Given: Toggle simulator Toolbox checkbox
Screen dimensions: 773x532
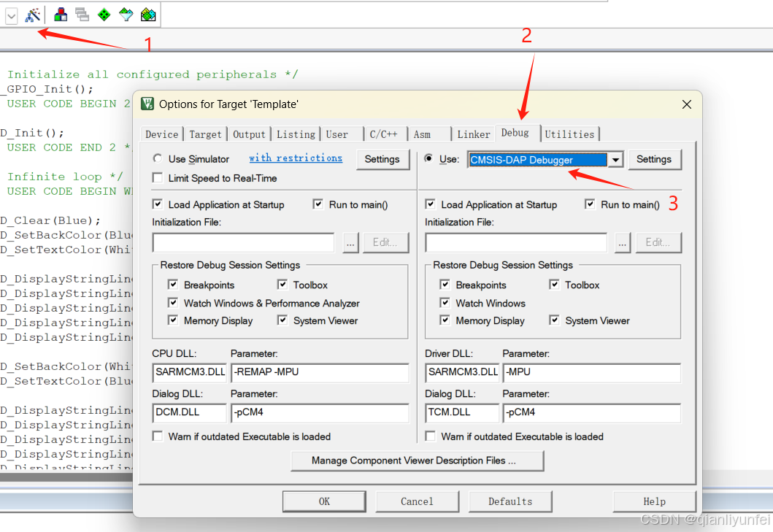Looking at the screenshot, I should click(x=282, y=284).
